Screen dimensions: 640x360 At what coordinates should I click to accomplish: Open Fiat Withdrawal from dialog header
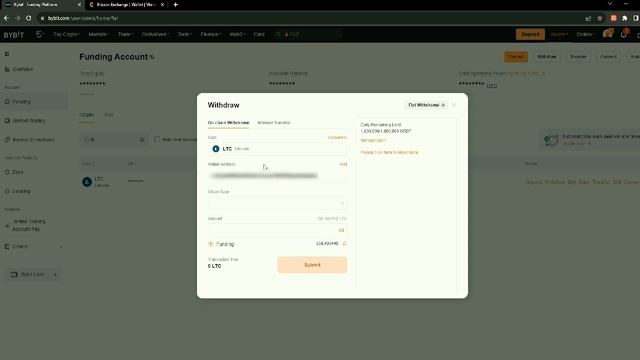(x=426, y=105)
